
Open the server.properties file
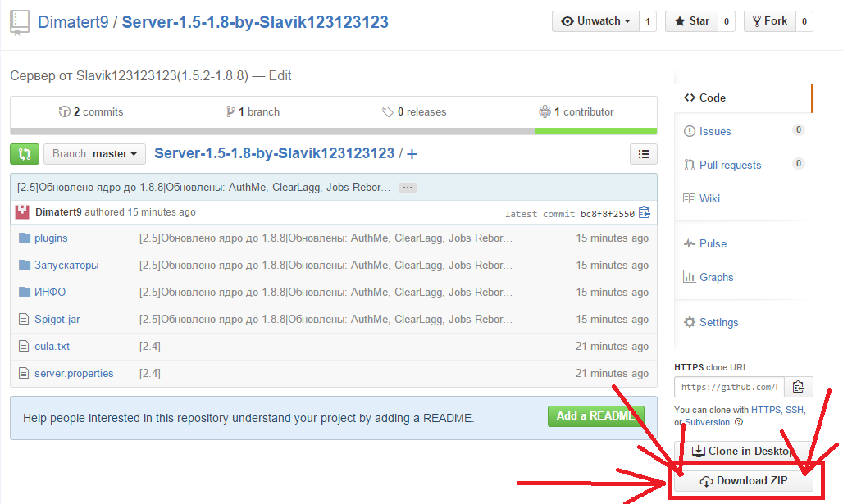(x=74, y=373)
